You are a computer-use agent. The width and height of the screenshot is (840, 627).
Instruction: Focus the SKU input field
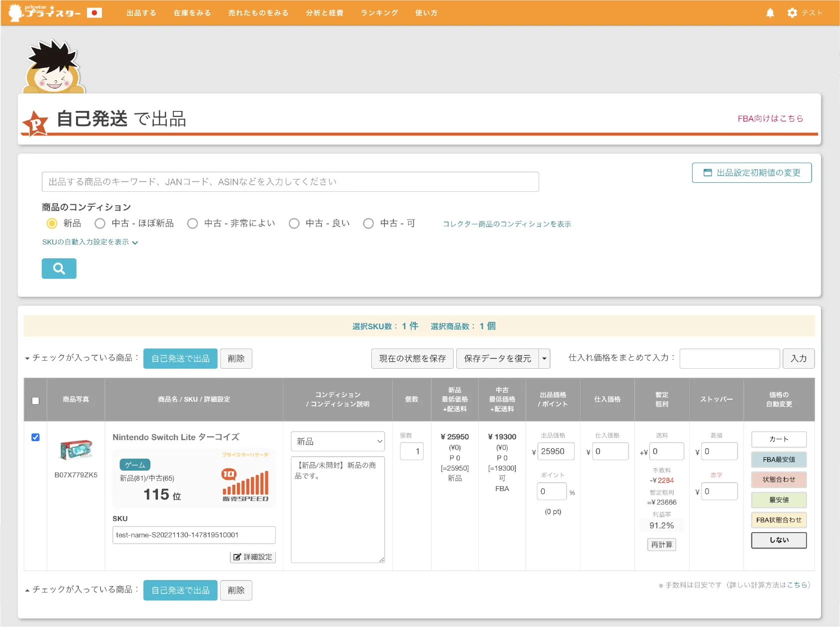[x=194, y=535]
